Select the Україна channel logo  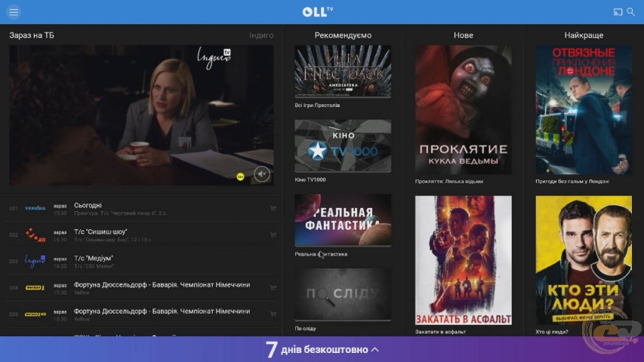click(35, 208)
